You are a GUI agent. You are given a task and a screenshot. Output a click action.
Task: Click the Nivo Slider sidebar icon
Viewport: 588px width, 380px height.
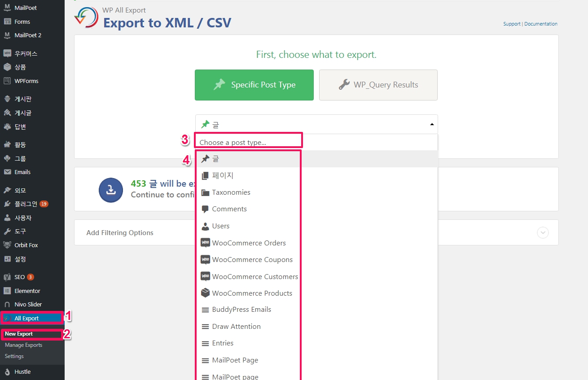point(7,304)
